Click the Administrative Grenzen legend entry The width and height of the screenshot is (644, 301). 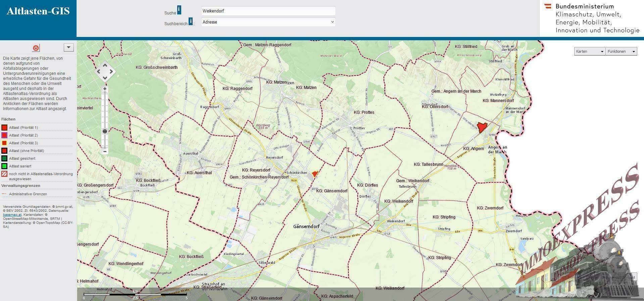coord(28,194)
